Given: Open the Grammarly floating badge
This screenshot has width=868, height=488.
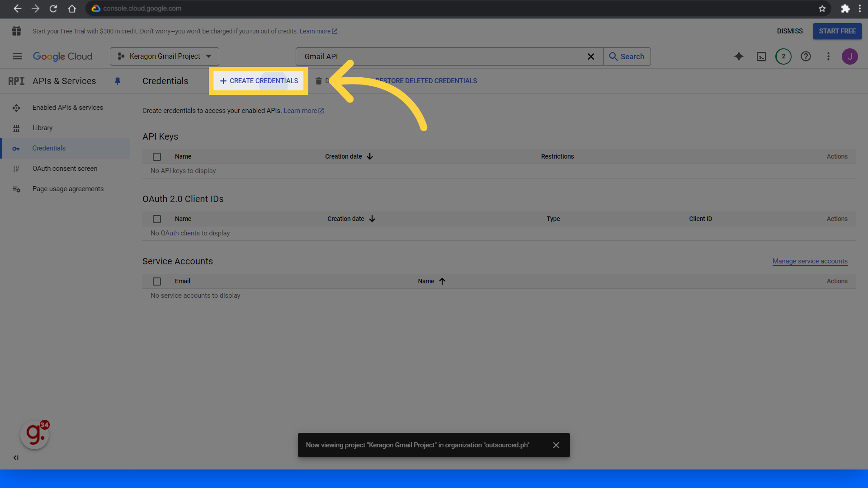Looking at the screenshot, I should 35,435.
